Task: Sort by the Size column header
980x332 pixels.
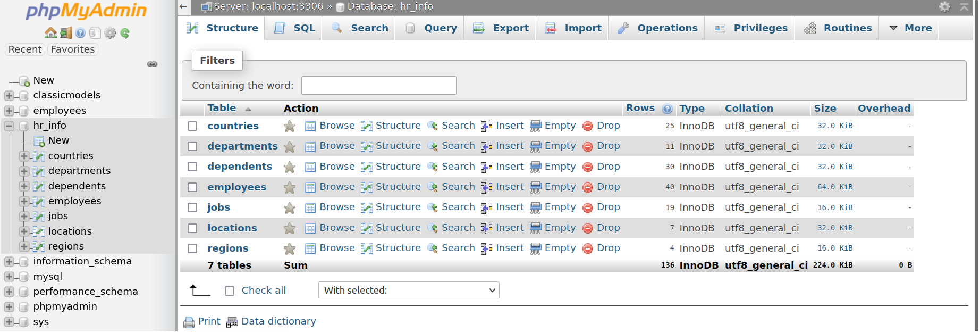Action: click(825, 109)
